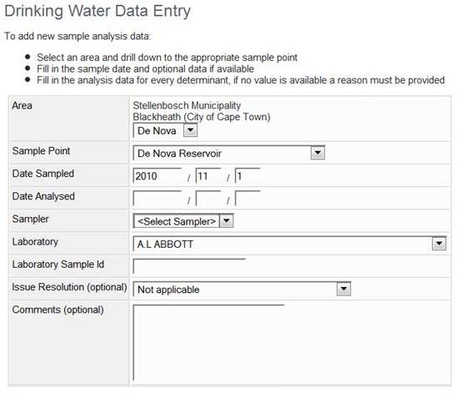
Task: Open the Issue Resolution dropdown arrow
Action: (344, 289)
